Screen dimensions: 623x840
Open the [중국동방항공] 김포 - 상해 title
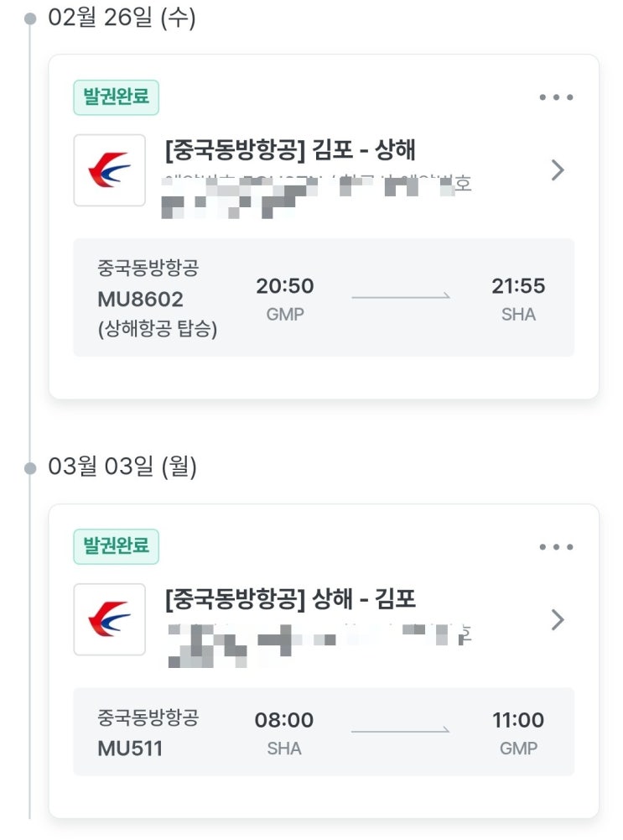click(291, 151)
